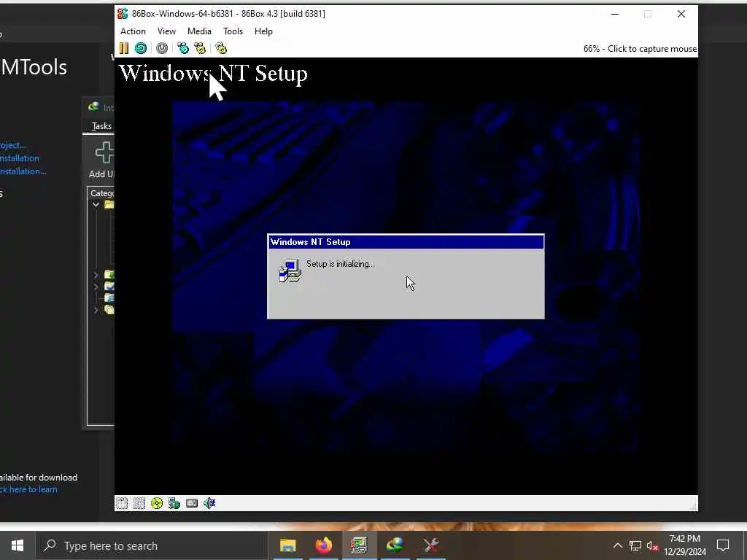Close the 86Box window

pos(681,14)
